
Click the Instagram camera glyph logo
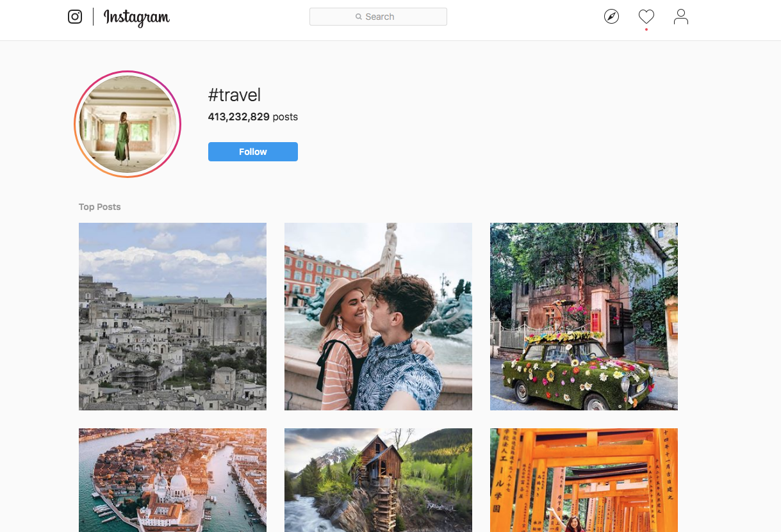pos(75,17)
